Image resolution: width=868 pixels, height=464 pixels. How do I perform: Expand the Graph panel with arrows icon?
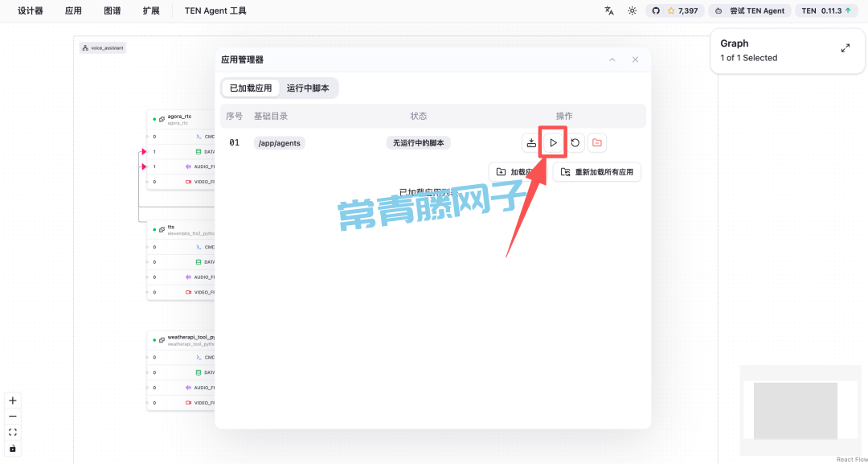(845, 48)
